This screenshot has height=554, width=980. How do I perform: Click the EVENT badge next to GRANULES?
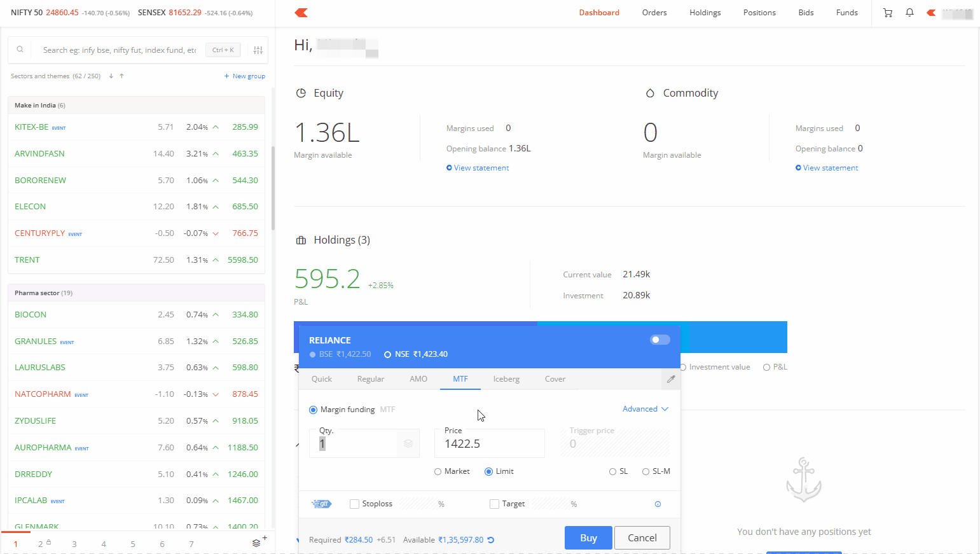tap(67, 342)
